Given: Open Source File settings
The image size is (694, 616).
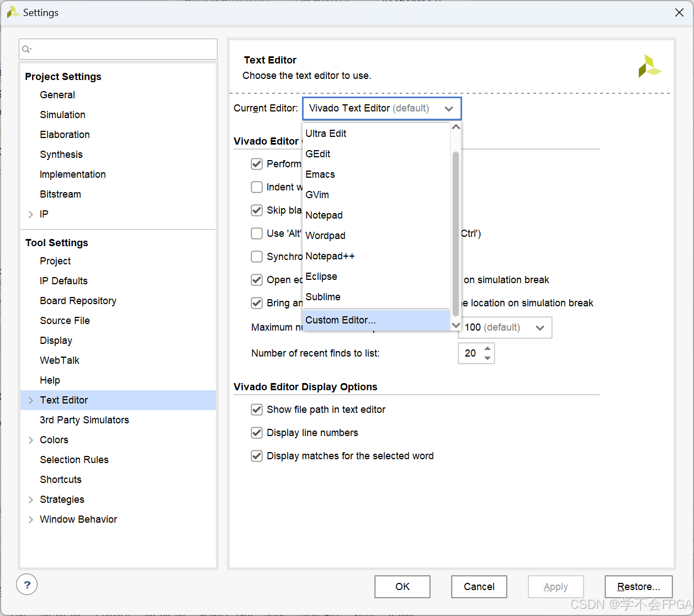Looking at the screenshot, I should 65,321.
